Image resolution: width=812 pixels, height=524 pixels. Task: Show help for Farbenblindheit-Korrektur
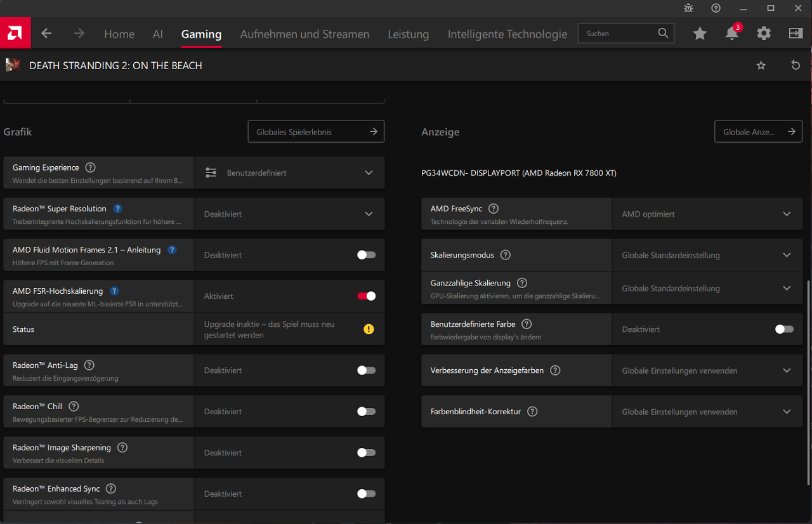[532, 412]
